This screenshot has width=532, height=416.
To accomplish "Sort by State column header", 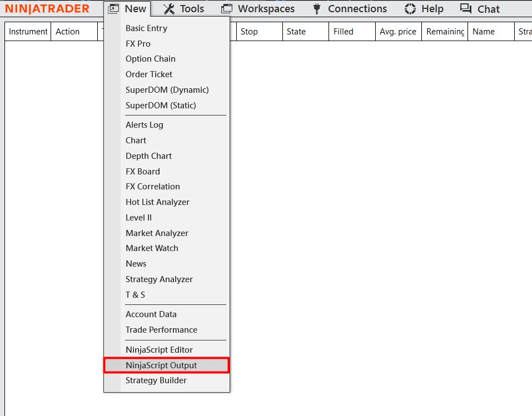I will pyautogui.click(x=306, y=32).
